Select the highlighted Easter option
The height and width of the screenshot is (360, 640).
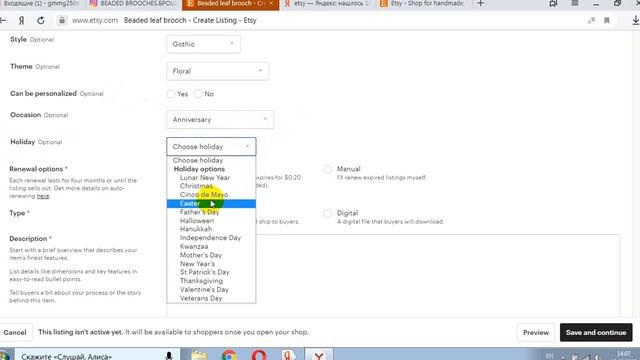click(x=211, y=203)
